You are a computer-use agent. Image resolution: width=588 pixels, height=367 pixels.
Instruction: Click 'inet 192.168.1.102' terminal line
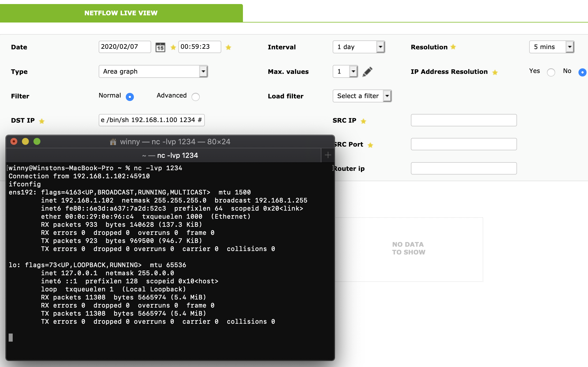(x=174, y=200)
